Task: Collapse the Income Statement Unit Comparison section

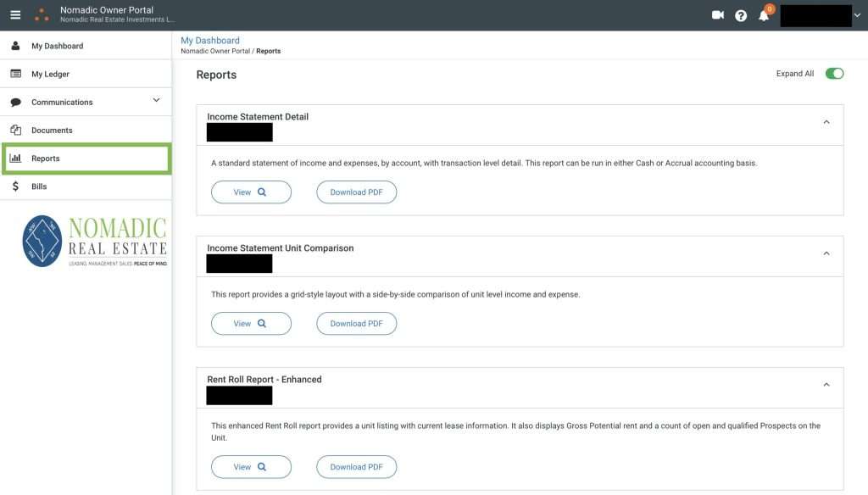Action: (826, 253)
